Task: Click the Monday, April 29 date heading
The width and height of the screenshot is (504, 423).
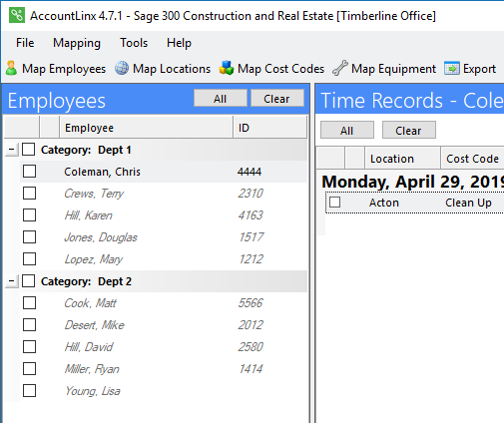Action: point(413,182)
